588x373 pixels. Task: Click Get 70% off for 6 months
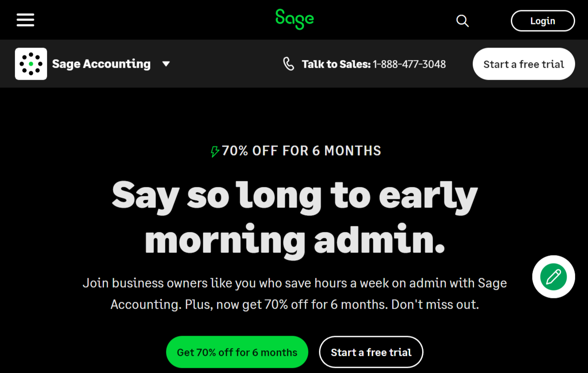tap(237, 352)
